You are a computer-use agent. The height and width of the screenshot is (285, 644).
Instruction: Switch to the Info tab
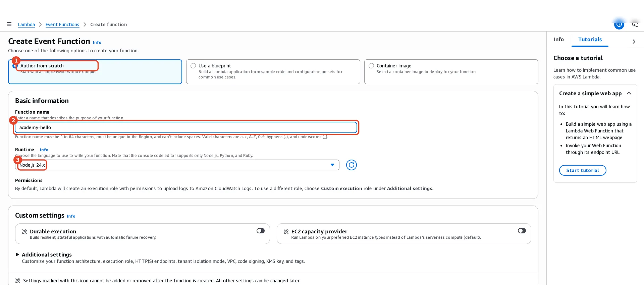click(x=559, y=40)
